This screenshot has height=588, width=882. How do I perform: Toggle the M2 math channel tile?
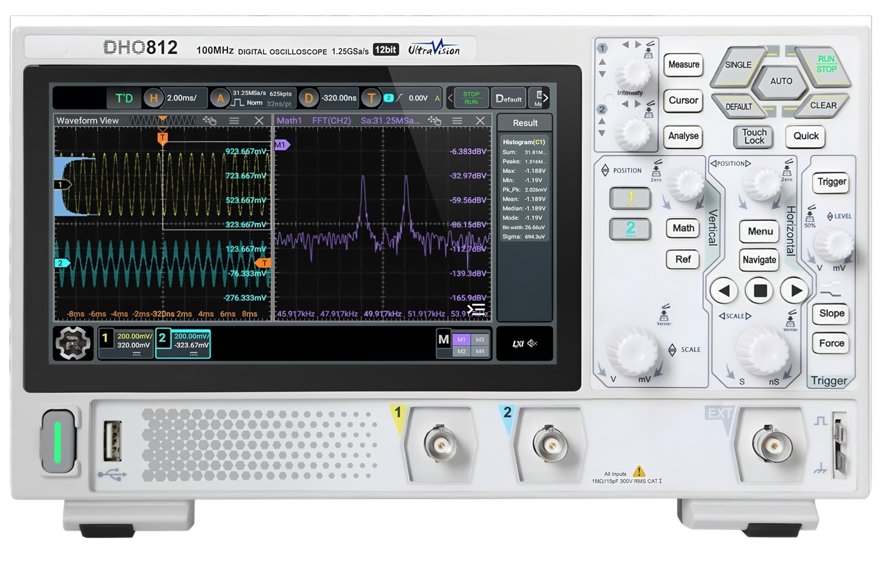pos(461,351)
